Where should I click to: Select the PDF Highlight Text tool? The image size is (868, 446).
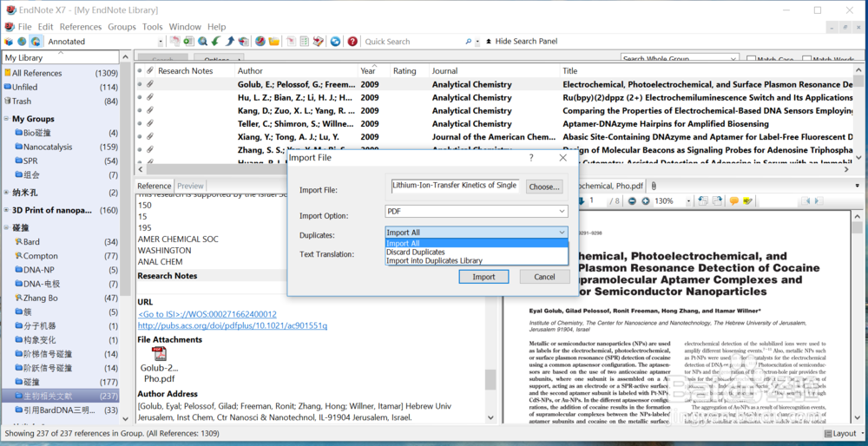(748, 200)
